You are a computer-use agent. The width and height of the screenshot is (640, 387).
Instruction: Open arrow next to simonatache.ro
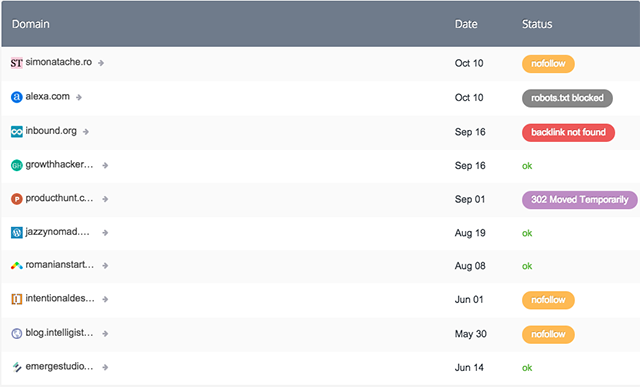[x=101, y=63]
